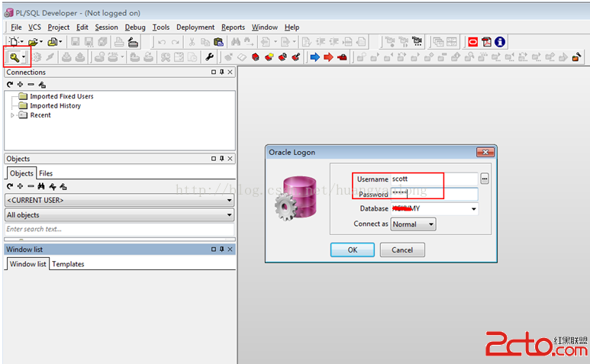
Task: Click the blue right arrow icon
Action: 315,57
